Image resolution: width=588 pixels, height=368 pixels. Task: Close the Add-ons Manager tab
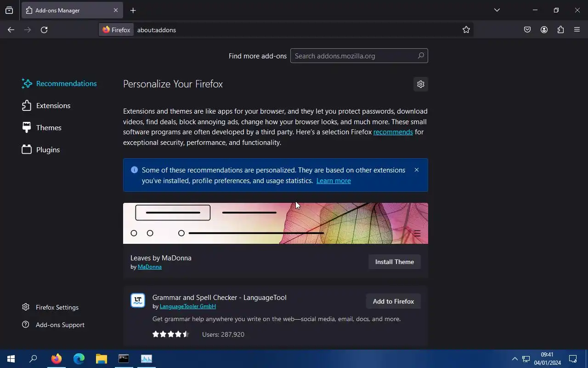[x=116, y=10]
